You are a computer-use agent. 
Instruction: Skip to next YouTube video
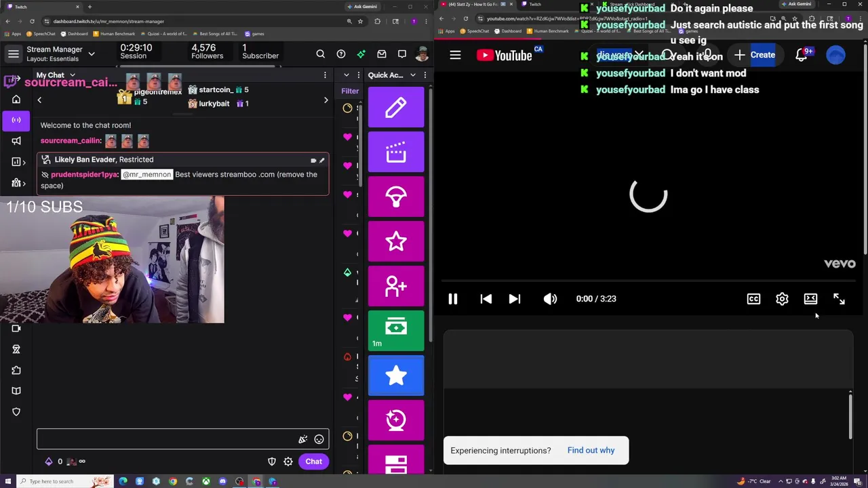(515, 299)
